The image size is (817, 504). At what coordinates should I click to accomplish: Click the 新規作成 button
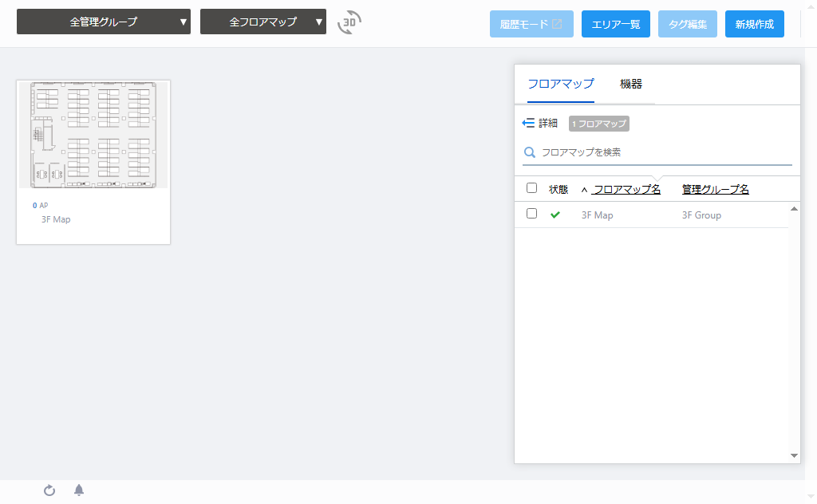coord(755,24)
